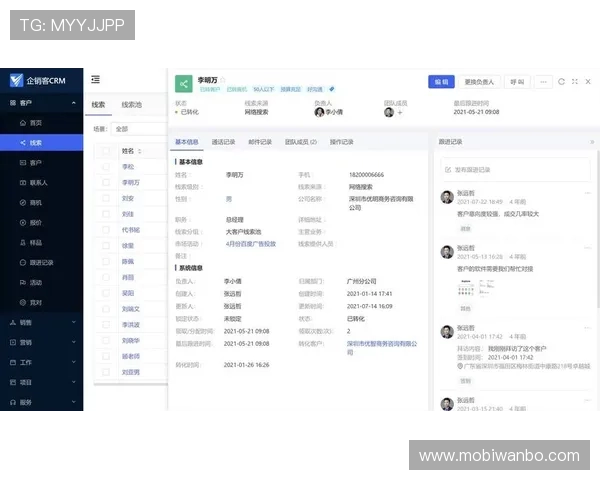Open the 邮件记录 tab
This screenshot has width=600, height=480.
[260, 142]
